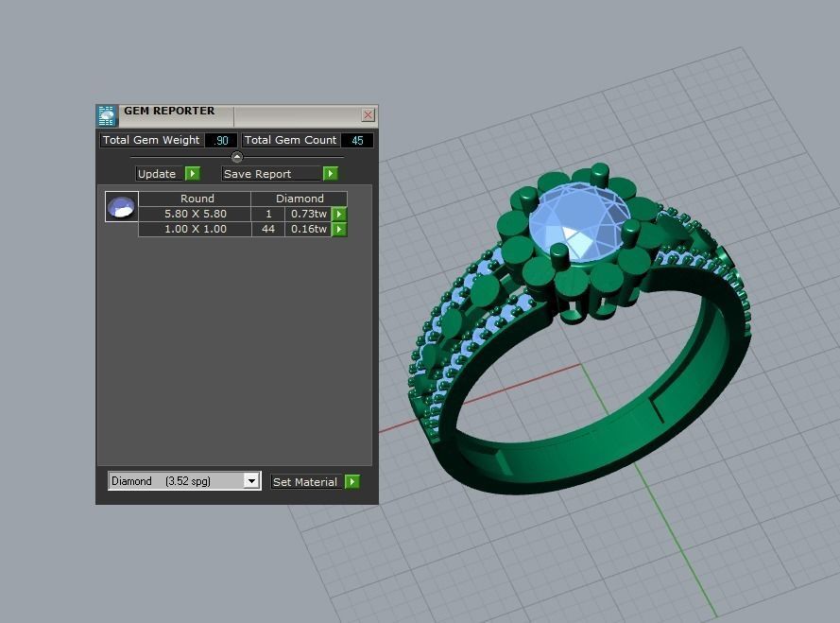
Task: Select the Total Gem Count value field
Action: 357,141
